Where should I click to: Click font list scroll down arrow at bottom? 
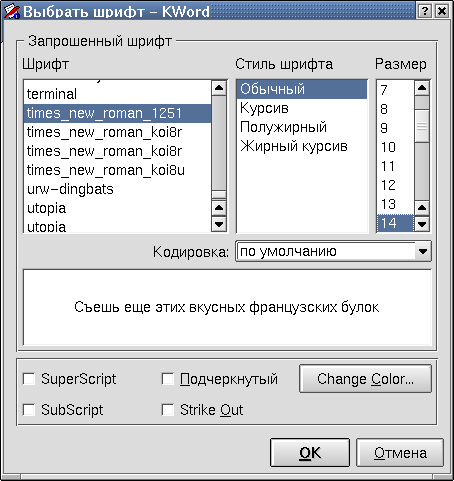pyautogui.click(x=219, y=224)
